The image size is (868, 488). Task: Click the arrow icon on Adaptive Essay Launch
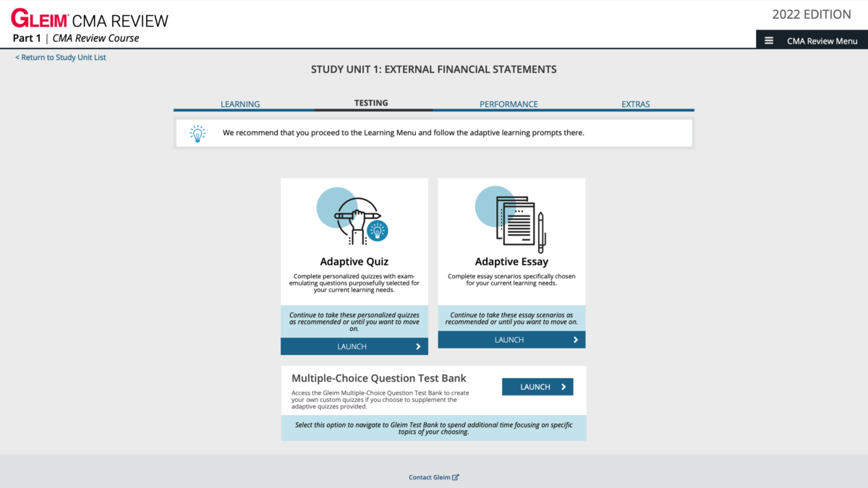pyautogui.click(x=576, y=339)
